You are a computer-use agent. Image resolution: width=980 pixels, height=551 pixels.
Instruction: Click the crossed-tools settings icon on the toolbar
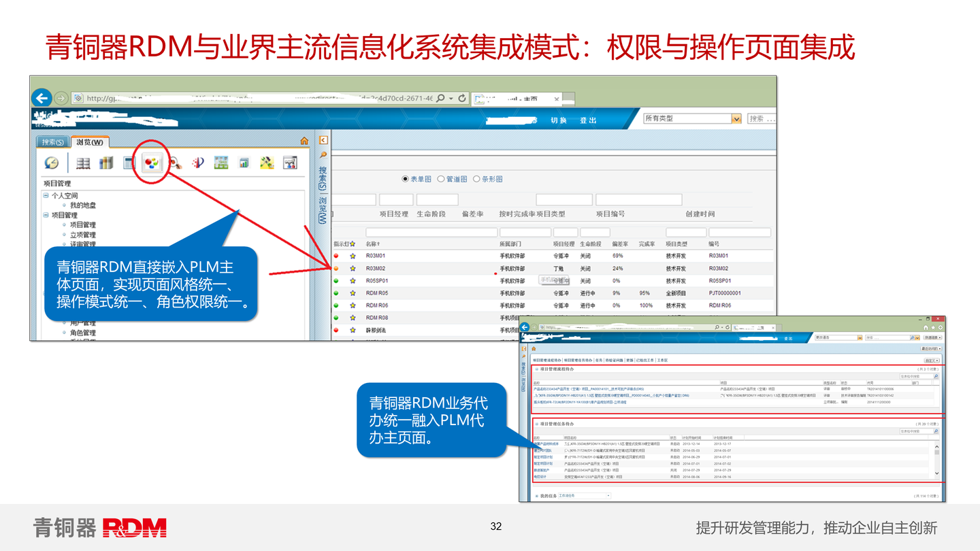265,162
